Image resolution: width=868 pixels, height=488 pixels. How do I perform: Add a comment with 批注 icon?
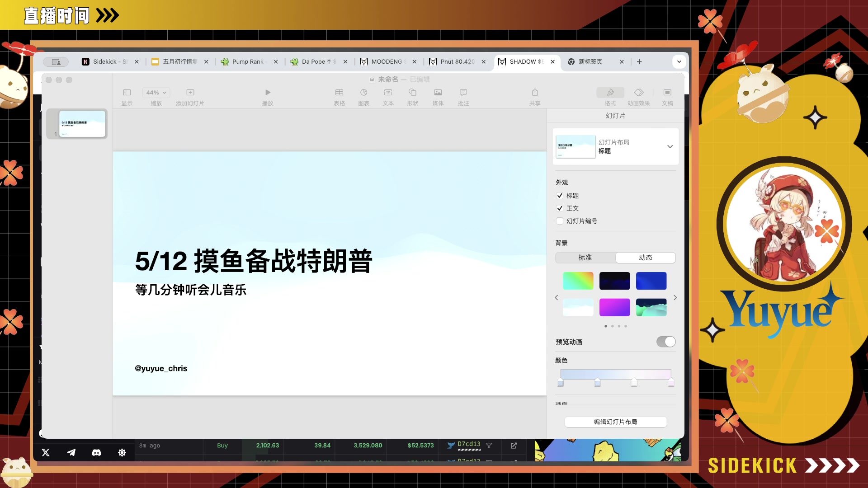tap(463, 92)
